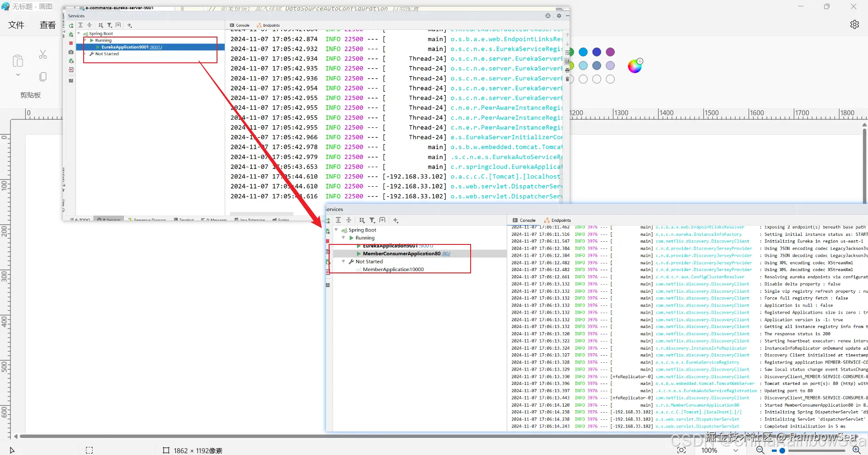This screenshot has width=868, height=455.
Task: Switch to Console tab in lower Services panel
Action: pos(524,220)
